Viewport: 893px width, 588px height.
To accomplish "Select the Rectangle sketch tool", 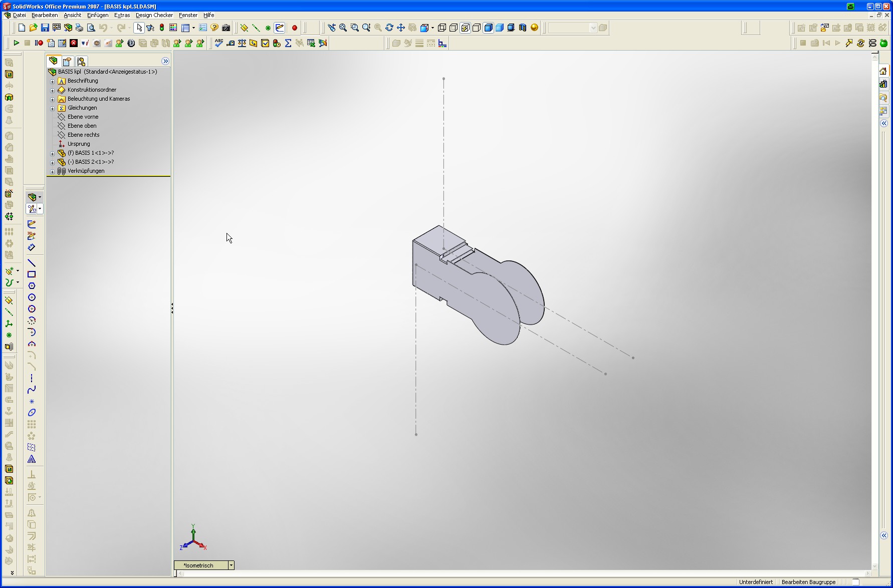I will [x=32, y=274].
